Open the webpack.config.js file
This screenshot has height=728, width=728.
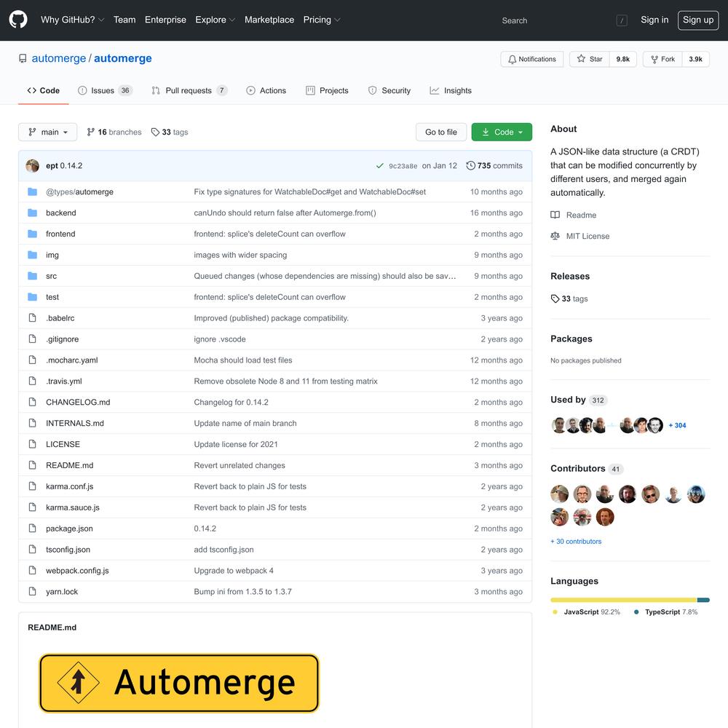pos(77,570)
